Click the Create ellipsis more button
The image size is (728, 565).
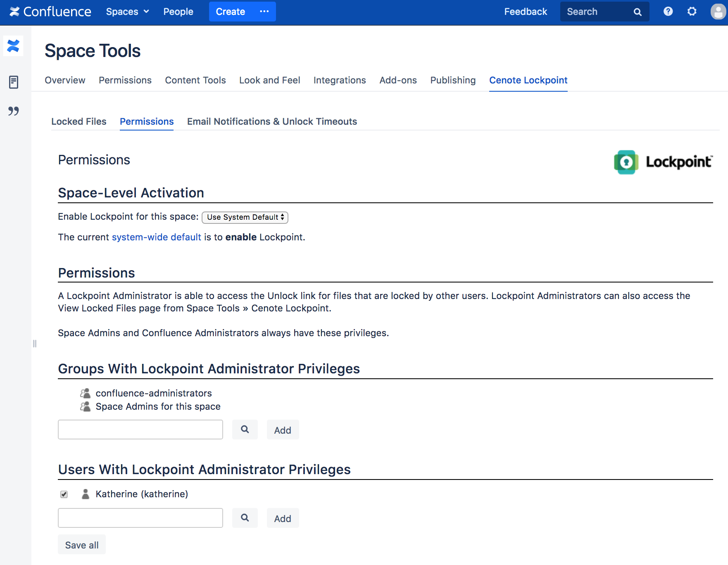264,12
